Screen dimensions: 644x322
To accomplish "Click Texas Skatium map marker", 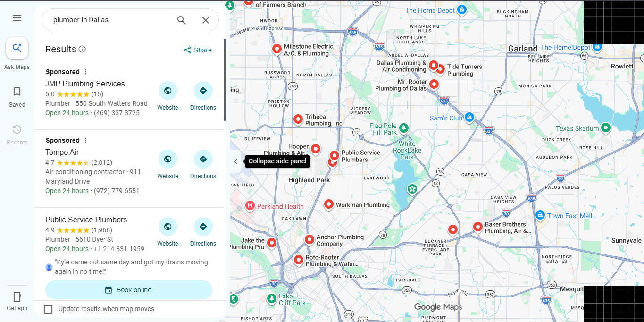I will [x=606, y=127].
